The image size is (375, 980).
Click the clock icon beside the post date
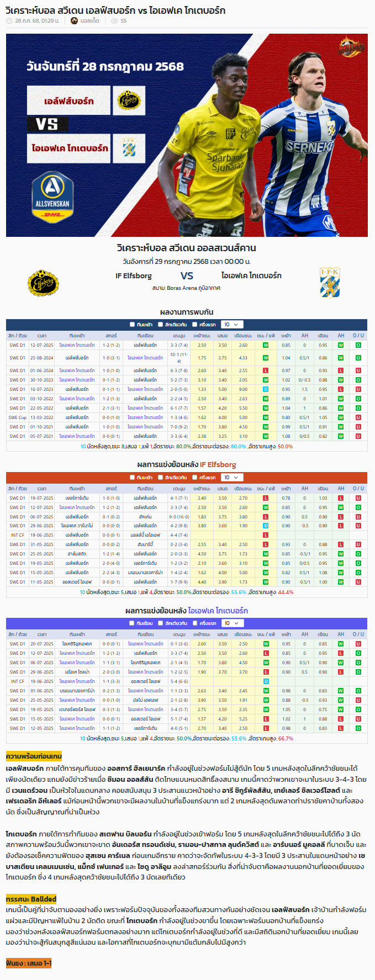[x=9, y=21]
